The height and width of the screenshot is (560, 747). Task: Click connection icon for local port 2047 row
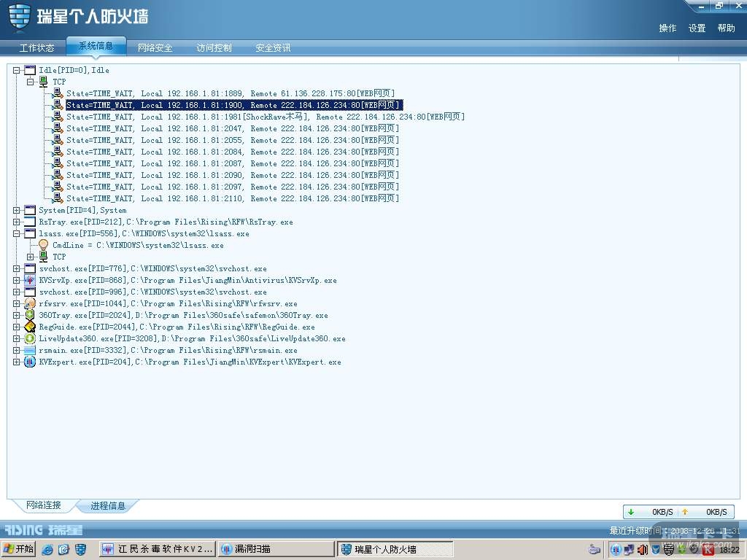click(58, 128)
